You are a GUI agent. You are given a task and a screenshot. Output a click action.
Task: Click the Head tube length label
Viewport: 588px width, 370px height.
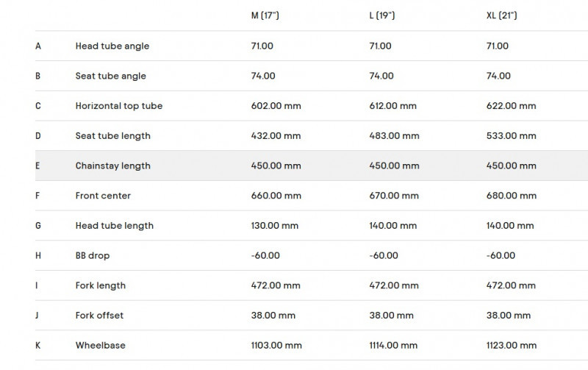point(114,226)
